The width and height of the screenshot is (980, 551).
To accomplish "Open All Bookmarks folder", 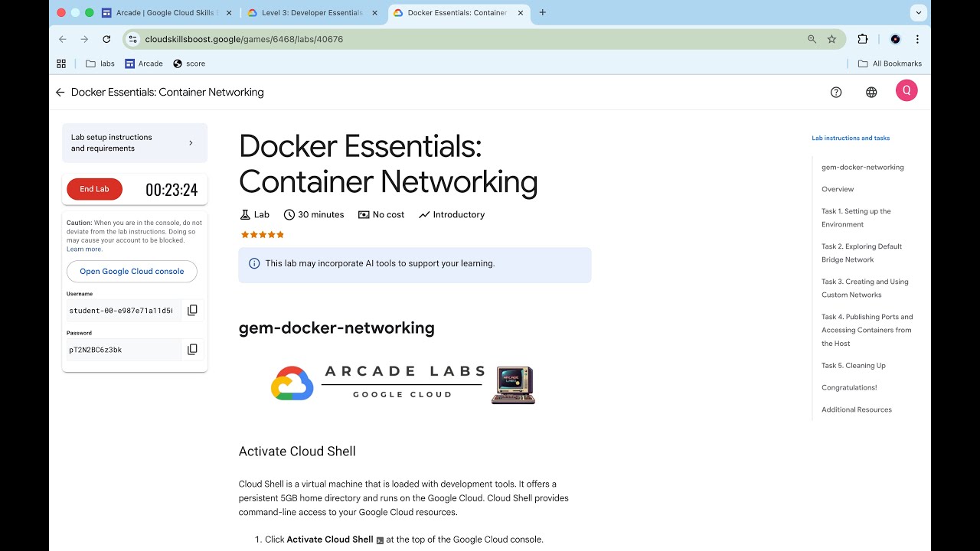I will pos(890,64).
